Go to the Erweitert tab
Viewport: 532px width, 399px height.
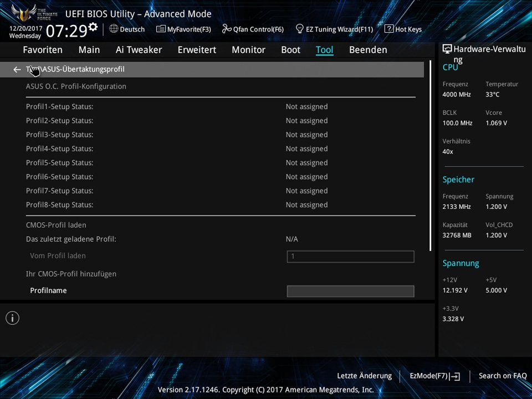click(x=197, y=50)
